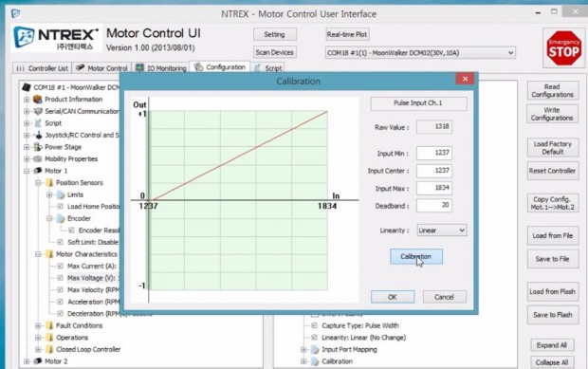Click the Fault Conditions folder icon

(x=49, y=325)
